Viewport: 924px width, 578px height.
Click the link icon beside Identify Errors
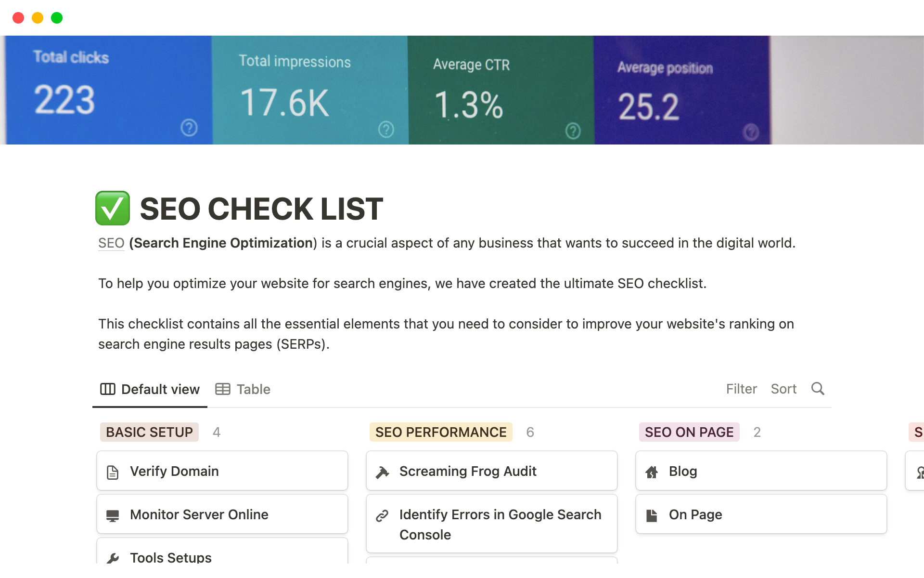pyautogui.click(x=382, y=516)
